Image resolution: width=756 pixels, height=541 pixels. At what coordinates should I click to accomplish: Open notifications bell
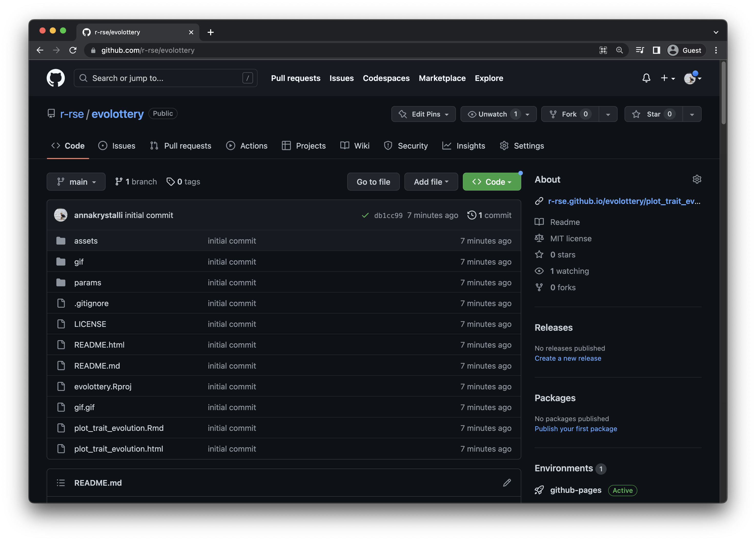tap(646, 78)
